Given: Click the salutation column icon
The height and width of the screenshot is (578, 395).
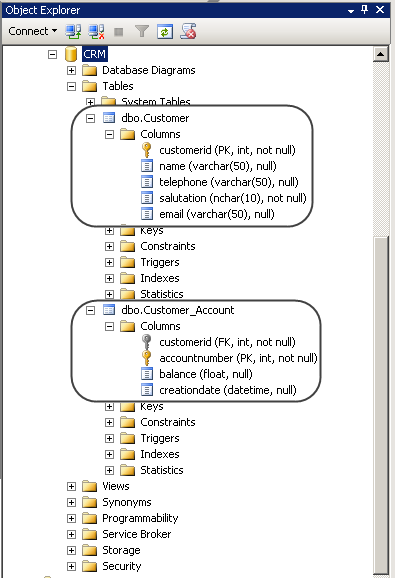Looking at the screenshot, I should [147, 198].
